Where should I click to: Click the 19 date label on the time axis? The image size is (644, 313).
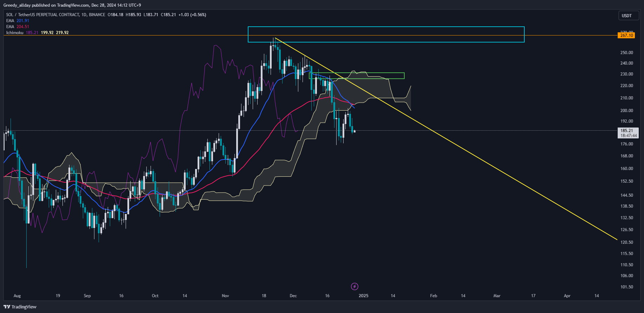[58, 296]
